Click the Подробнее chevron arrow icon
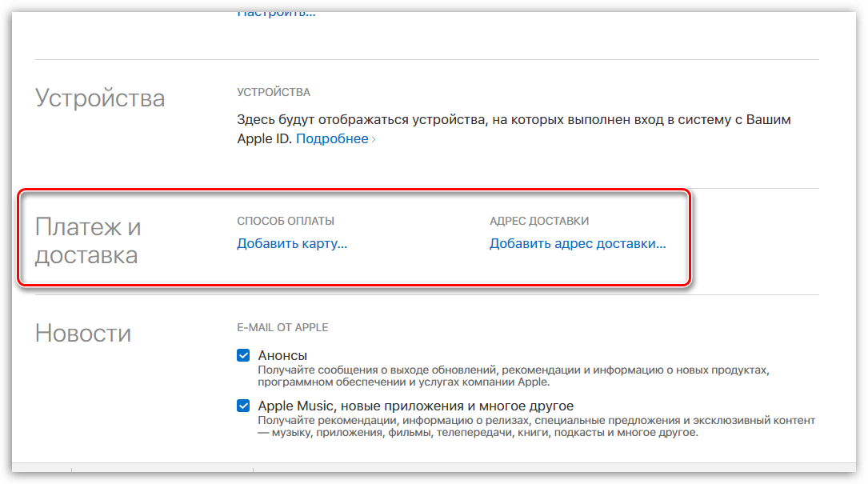The width and height of the screenshot is (868, 484). coord(374,139)
